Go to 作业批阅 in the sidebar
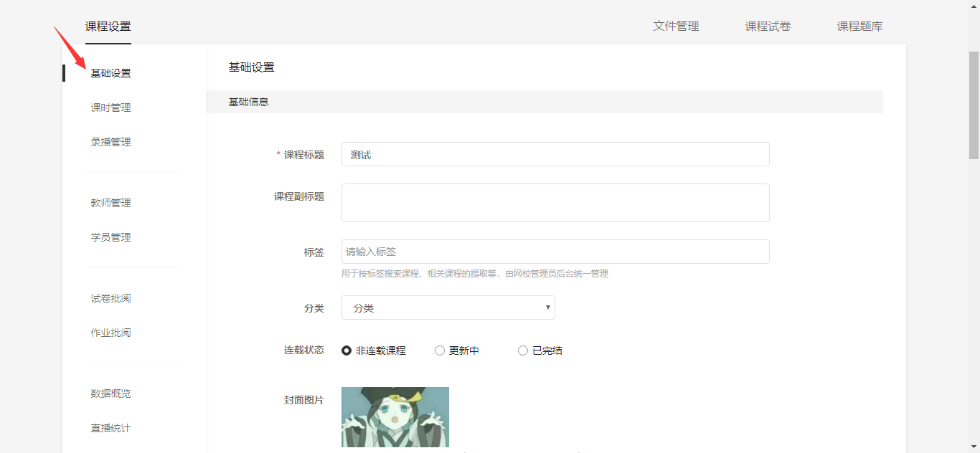Viewport: 980px width, 453px height. coord(111,333)
